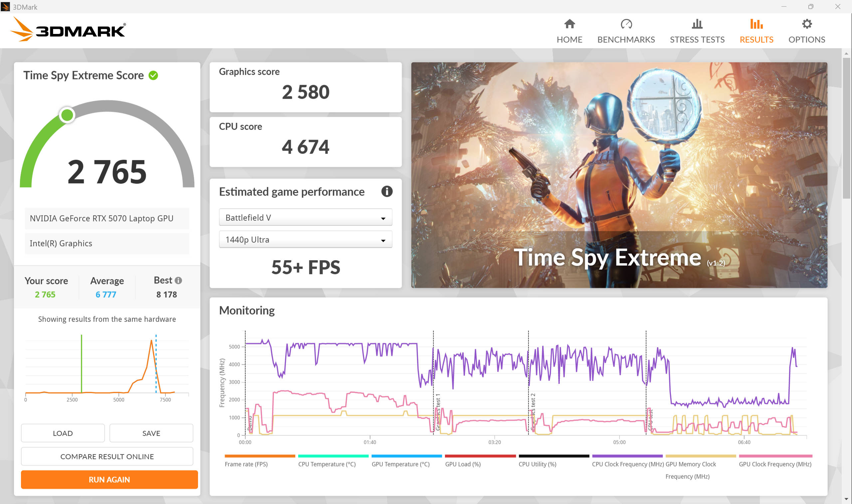Click the Stress Tests bar chart icon

click(697, 24)
